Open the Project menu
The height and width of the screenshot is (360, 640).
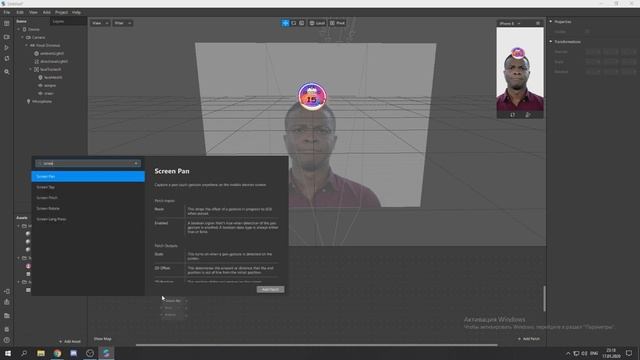coord(61,13)
